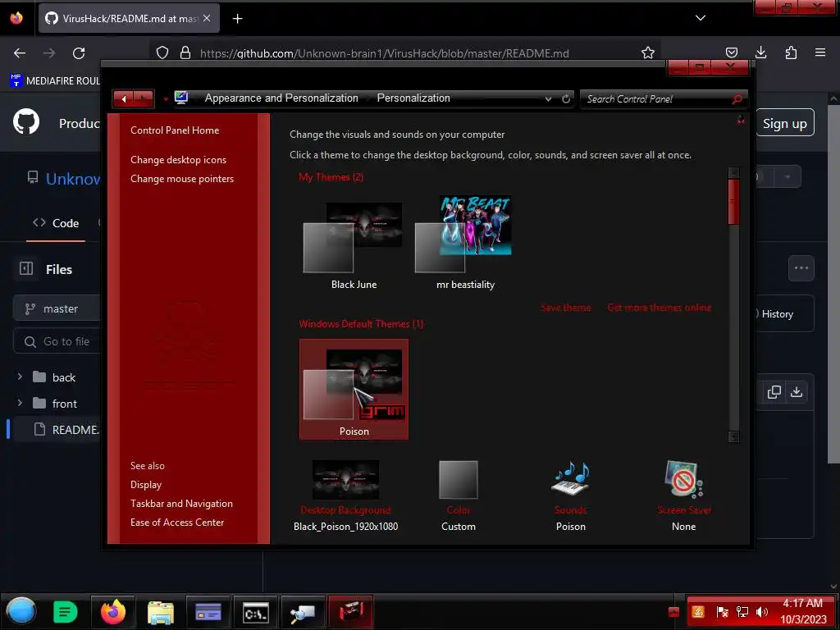Click GitHub page scrollbar up arrow
This screenshot has height=630, width=840.
833,99
